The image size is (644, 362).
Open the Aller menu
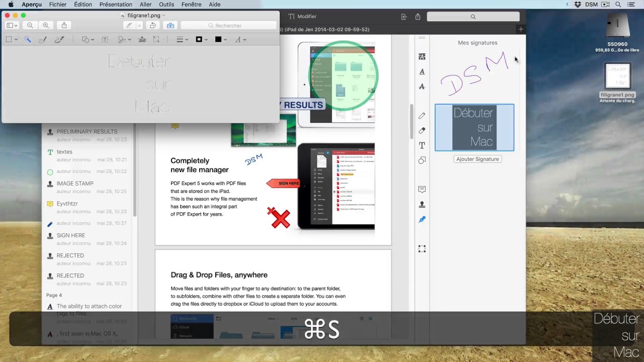click(x=146, y=5)
